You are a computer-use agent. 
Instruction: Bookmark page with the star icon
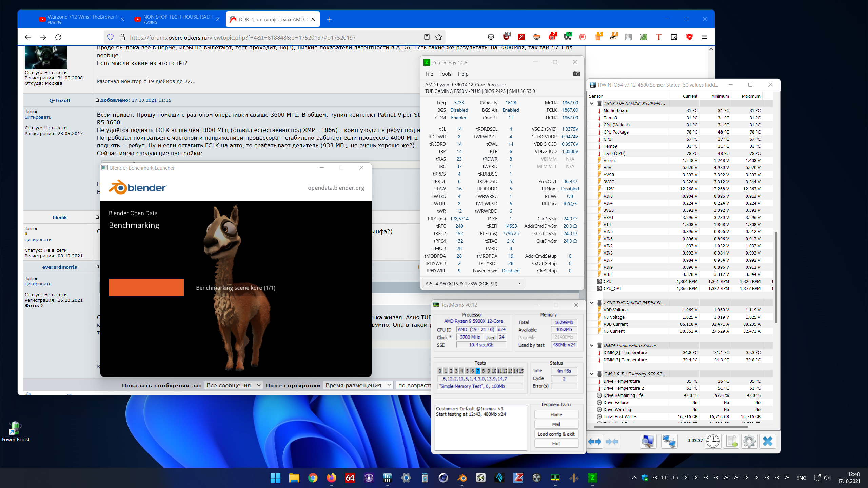coord(439,37)
